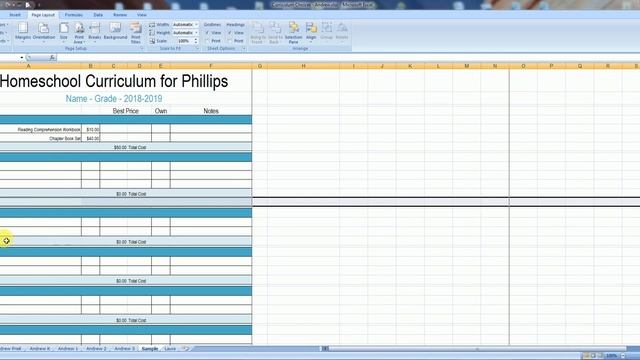640x360 pixels.
Task: Open the Insert ribbon tab
Action: coord(15,15)
